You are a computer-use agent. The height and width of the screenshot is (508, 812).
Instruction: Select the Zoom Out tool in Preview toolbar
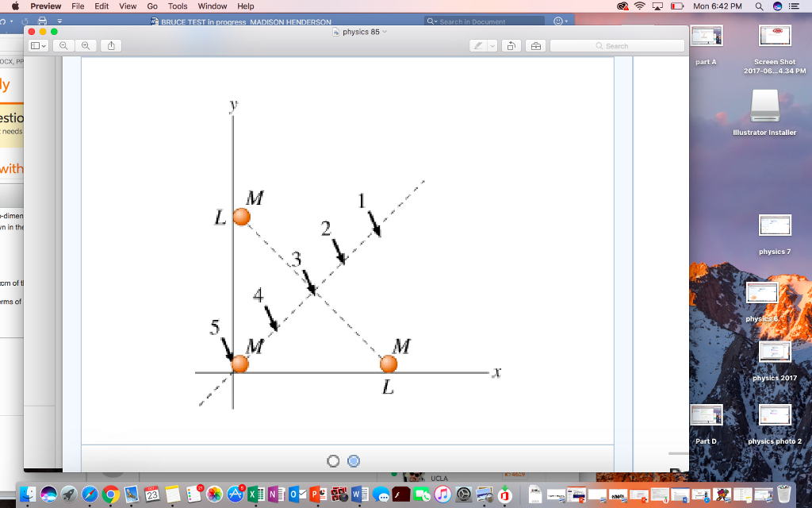[63, 45]
